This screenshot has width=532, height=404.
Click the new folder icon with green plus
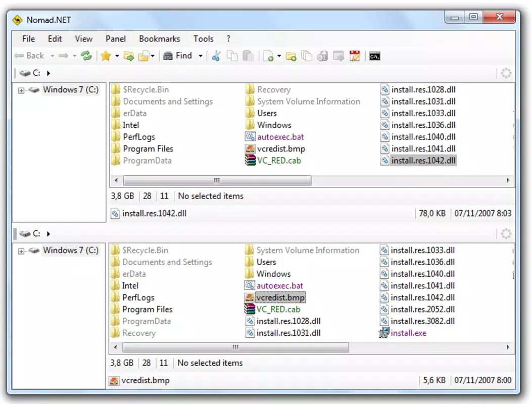pos(291,56)
